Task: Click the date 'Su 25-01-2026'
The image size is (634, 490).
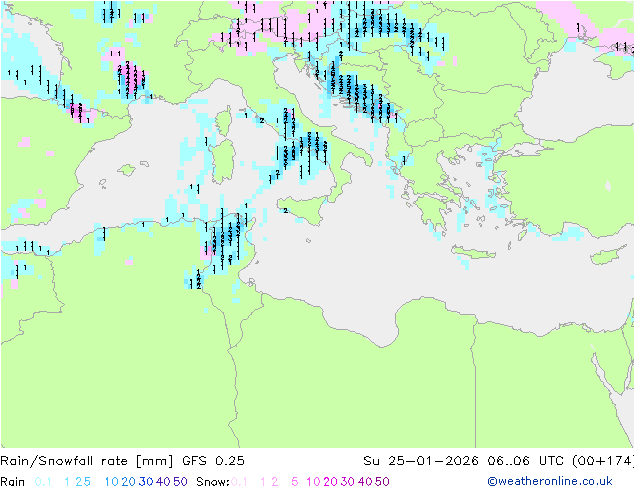Action: click(x=421, y=461)
